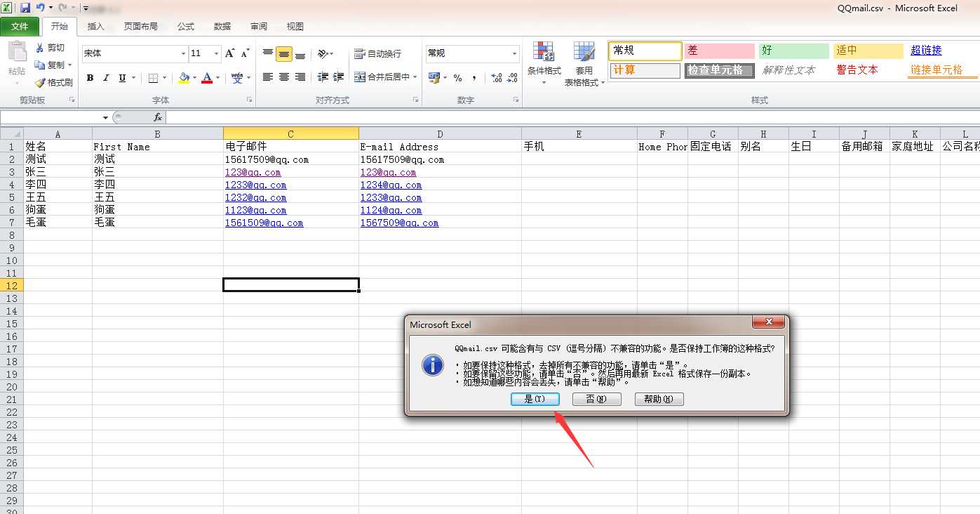Decrease font size with small A icon
Screen dimensions: 980x514
(x=245, y=53)
